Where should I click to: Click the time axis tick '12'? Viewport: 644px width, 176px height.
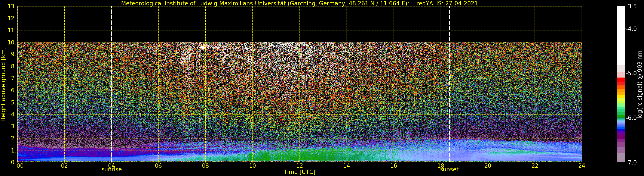click(300, 166)
